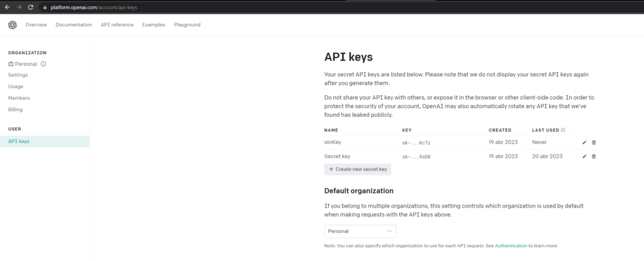
Task: Click the 20 abr 2023 date
Action: 547,156
